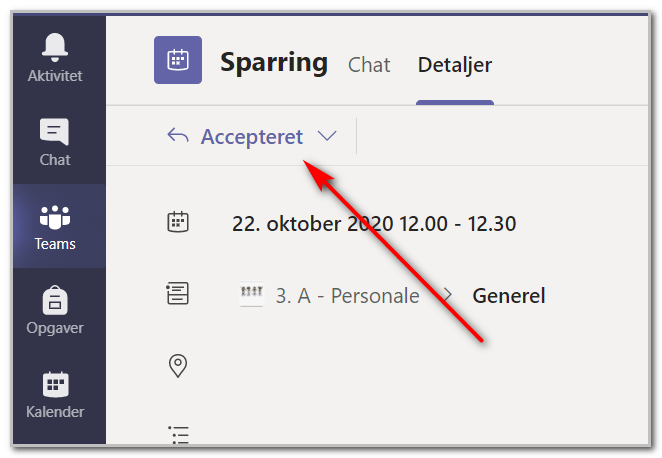Expand the Accepteret dropdown chevron
Viewport: 662px width, 458px height.
pyautogui.click(x=327, y=136)
